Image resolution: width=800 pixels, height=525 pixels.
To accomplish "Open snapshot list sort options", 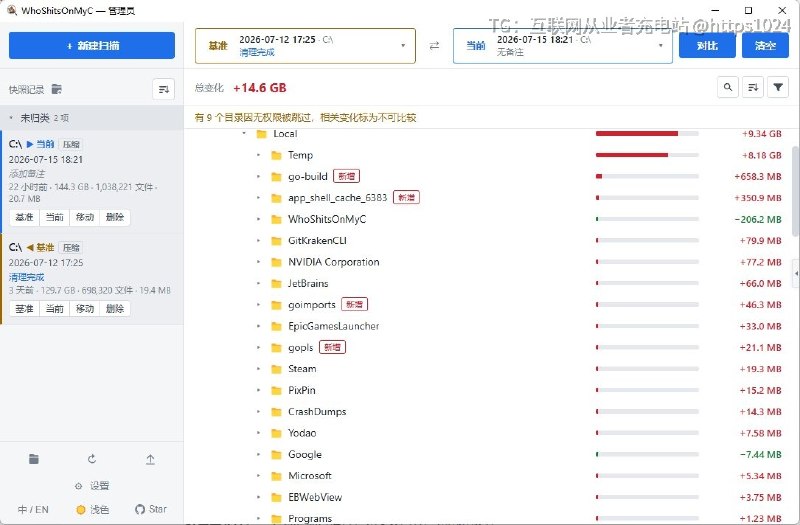I will coord(163,89).
